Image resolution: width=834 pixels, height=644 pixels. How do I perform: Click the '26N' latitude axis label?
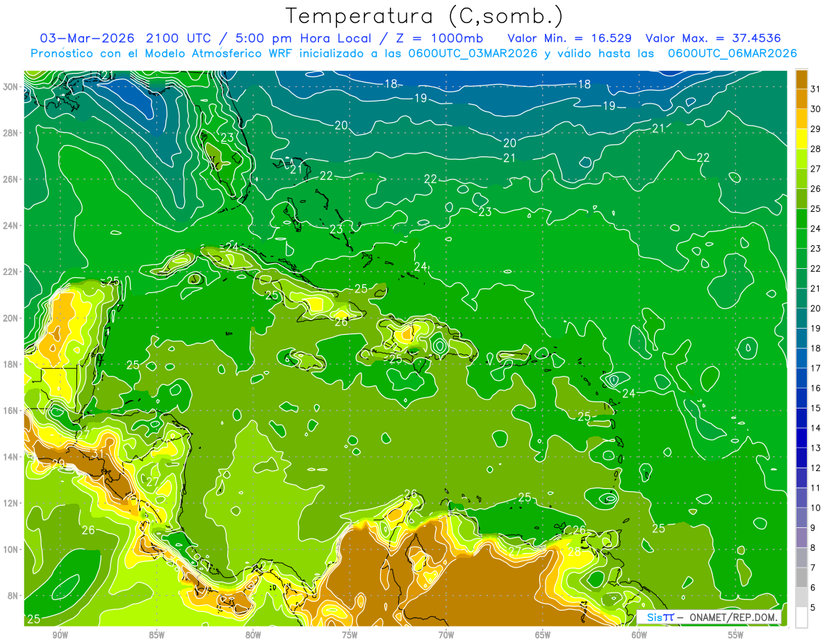click(10, 179)
